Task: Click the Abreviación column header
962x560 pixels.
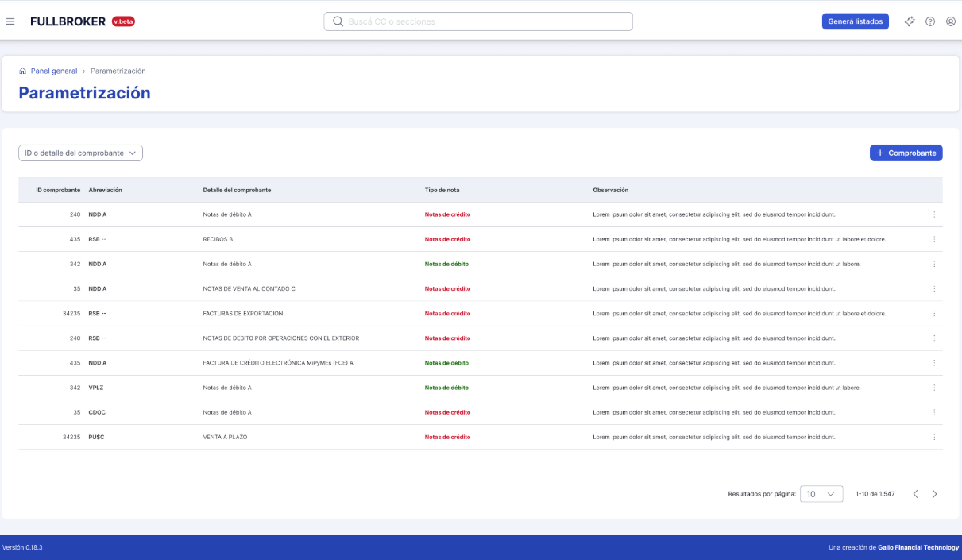Action: click(x=105, y=190)
